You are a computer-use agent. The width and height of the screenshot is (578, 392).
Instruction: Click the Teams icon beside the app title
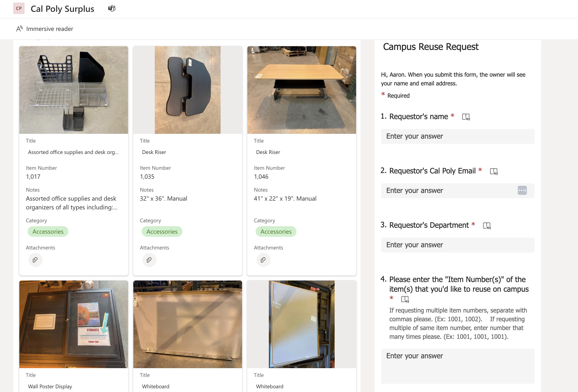(111, 8)
